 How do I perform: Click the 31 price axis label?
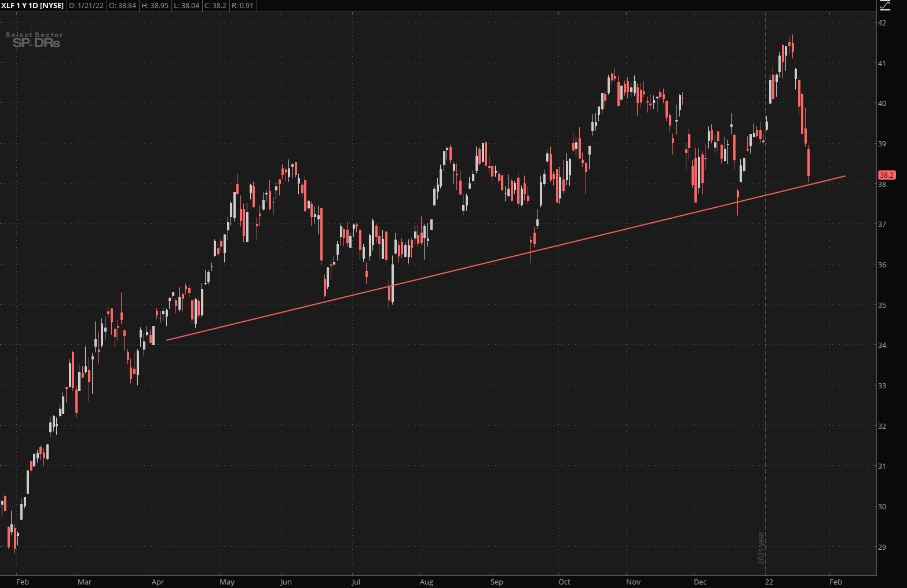click(x=882, y=466)
